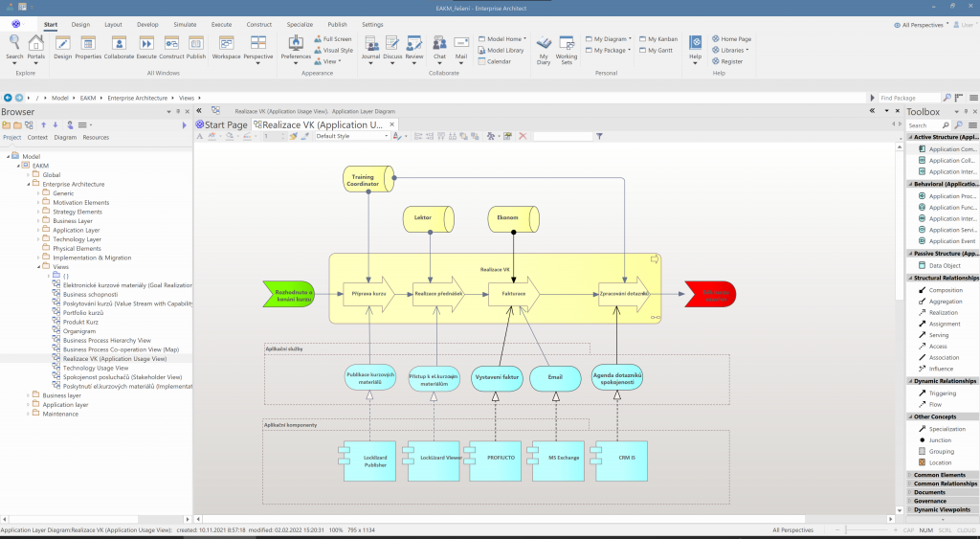
Task: Switch to the Design ribbon tab
Action: [x=80, y=24]
